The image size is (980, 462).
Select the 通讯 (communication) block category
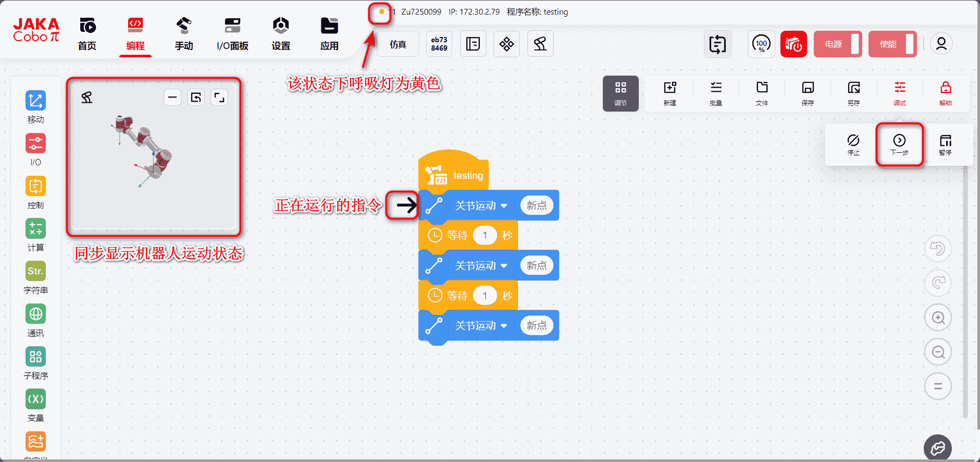(x=35, y=320)
